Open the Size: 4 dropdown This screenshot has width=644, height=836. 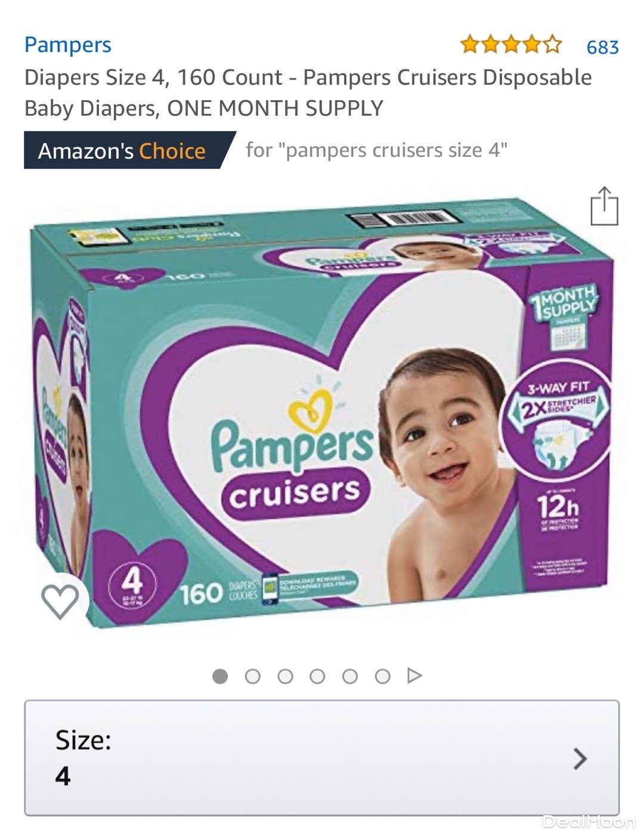click(321, 757)
